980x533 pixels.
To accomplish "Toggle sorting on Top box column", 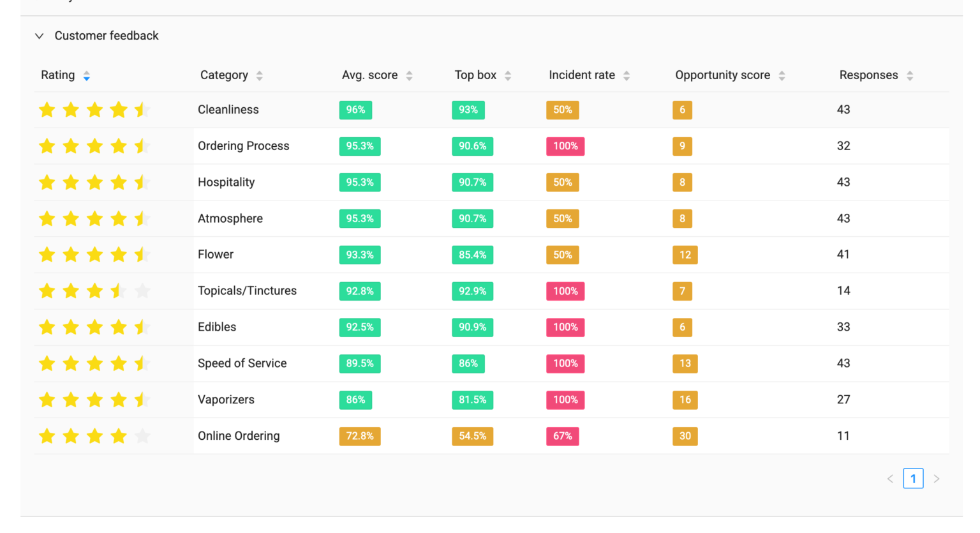I will tap(508, 76).
